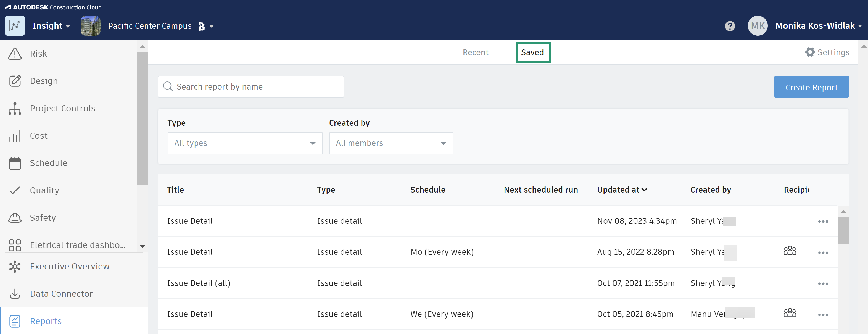This screenshot has height=334, width=868.
Task: Expand the All types dropdown
Action: 245,143
